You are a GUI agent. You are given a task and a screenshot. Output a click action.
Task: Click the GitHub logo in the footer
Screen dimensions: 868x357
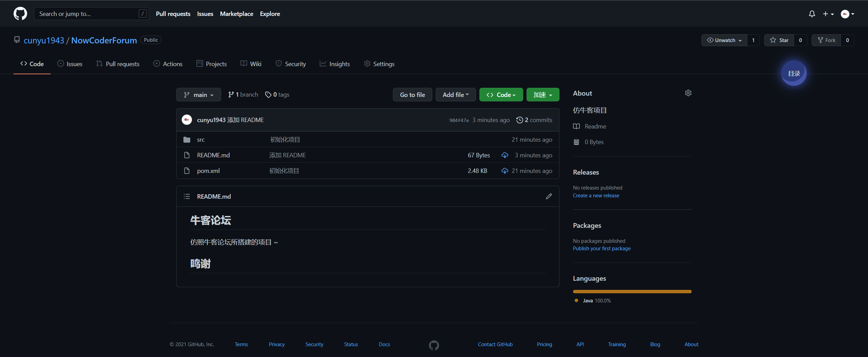(x=434, y=345)
